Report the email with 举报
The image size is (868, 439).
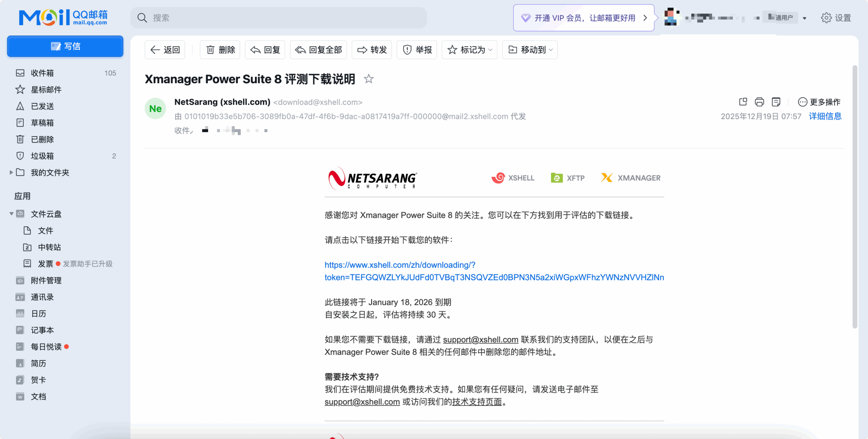click(x=417, y=49)
